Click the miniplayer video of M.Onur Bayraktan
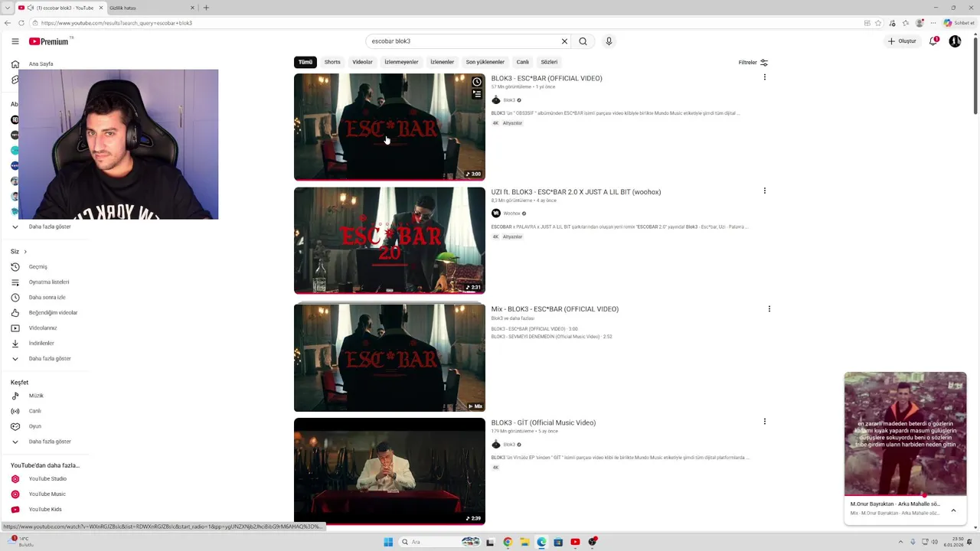This screenshot has width=980, height=551. click(x=905, y=434)
